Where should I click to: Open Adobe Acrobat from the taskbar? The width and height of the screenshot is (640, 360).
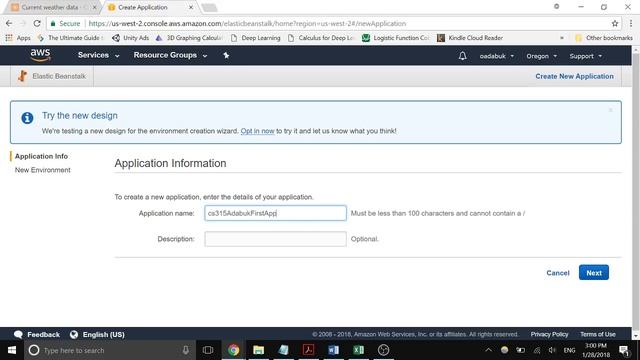(x=308, y=350)
